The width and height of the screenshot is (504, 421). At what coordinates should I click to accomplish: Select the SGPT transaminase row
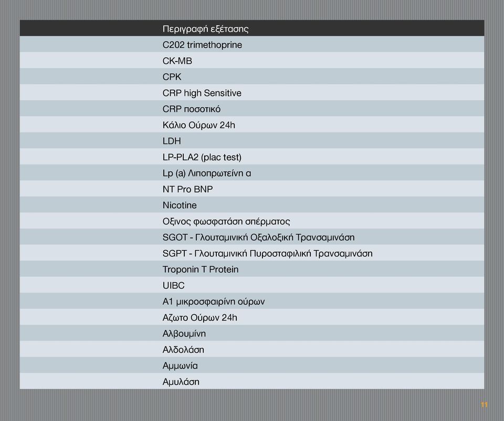[x=252, y=253]
